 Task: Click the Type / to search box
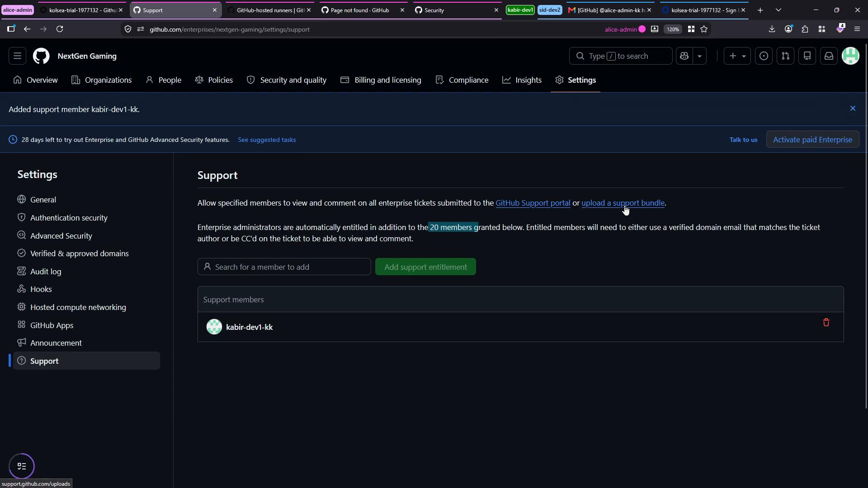point(621,56)
